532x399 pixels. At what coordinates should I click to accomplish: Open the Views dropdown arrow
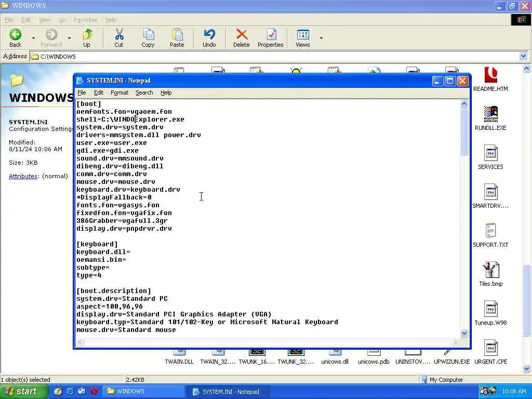(x=321, y=38)
